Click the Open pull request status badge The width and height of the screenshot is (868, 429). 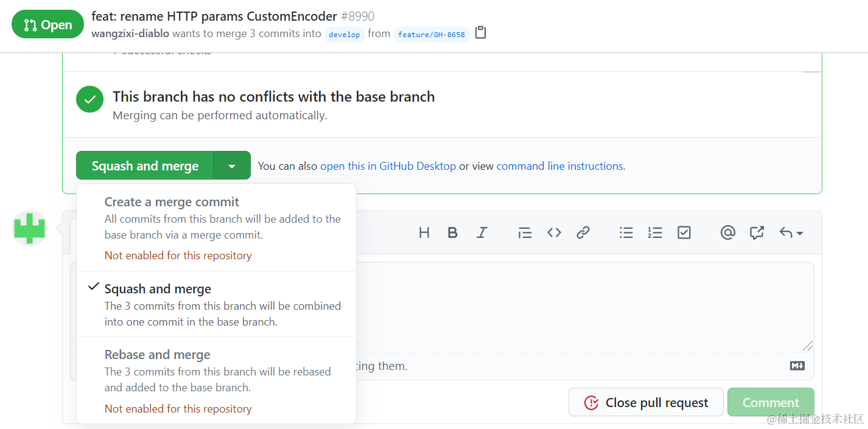tap(48, 24)
